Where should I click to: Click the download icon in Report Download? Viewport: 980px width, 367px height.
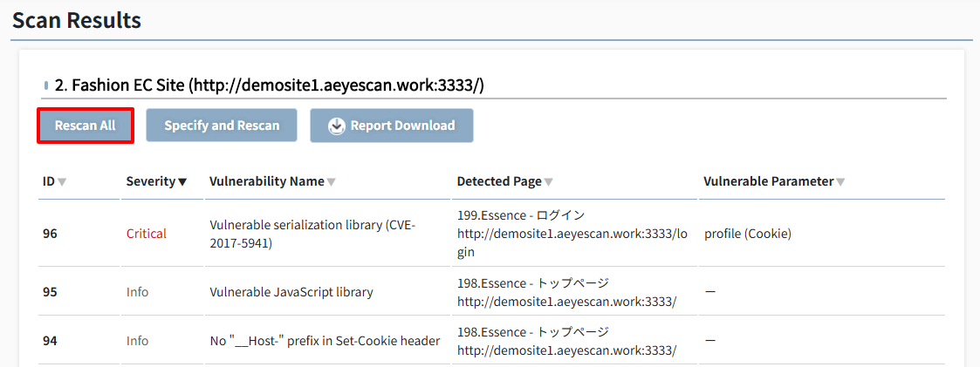tap(337, 126)
